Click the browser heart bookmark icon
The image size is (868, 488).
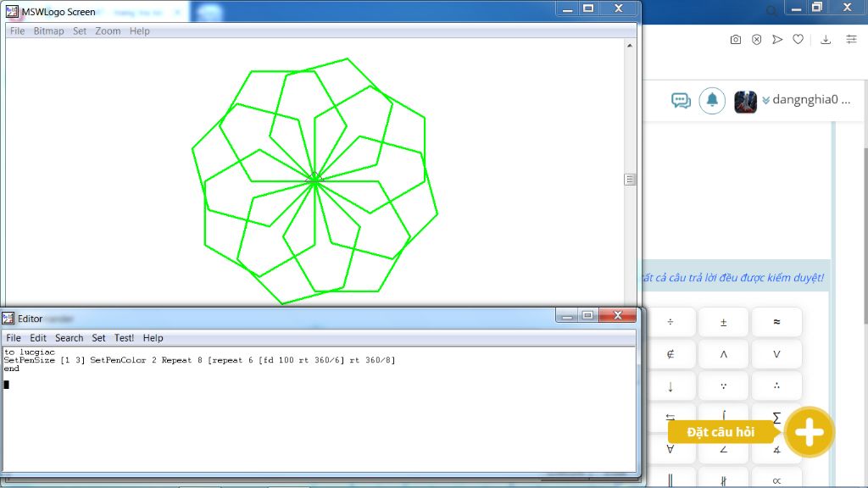point(798,39)
